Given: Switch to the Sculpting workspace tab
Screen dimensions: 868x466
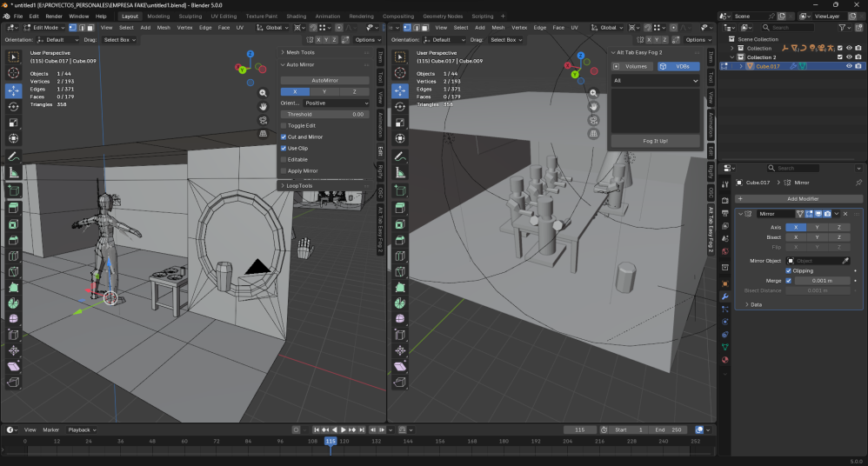Looking at the screenshot, I should (x=190, y=16).
